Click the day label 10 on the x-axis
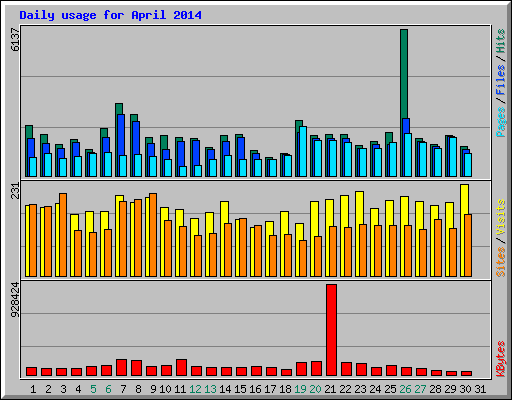Screen dimensions: 512x400 click(x=165, y=389)
